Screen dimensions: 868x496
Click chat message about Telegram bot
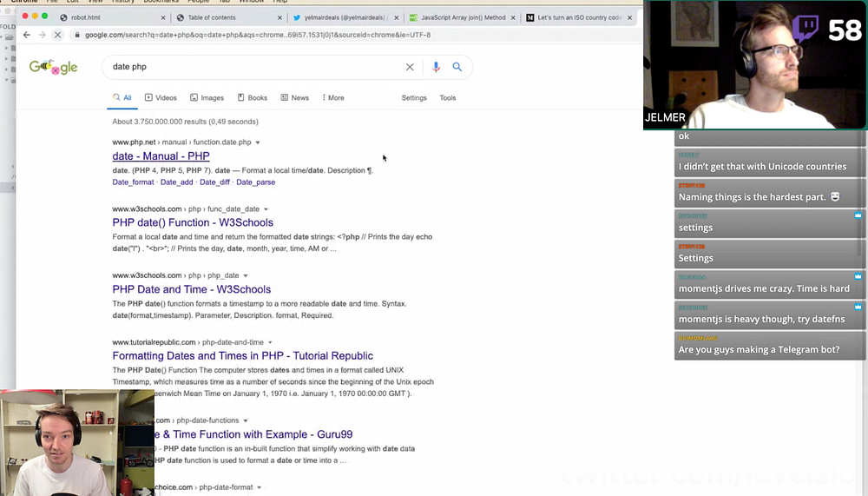[769, 346]
